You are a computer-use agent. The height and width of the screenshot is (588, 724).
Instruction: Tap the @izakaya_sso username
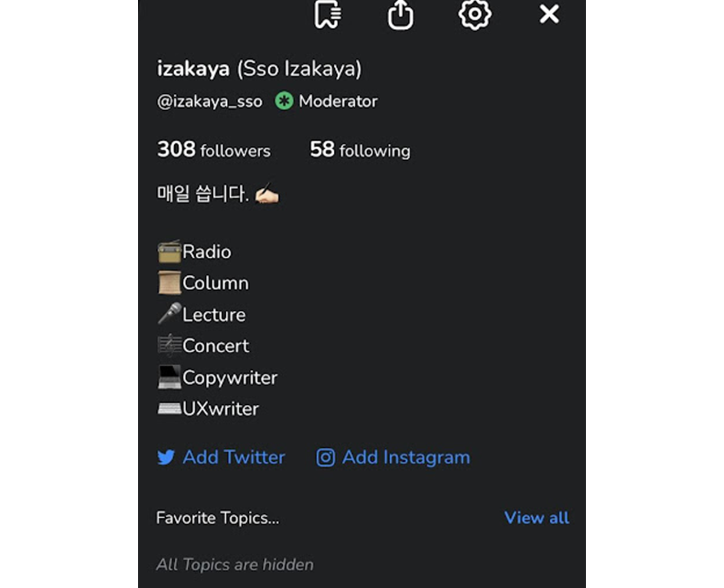tap(209, 101)
